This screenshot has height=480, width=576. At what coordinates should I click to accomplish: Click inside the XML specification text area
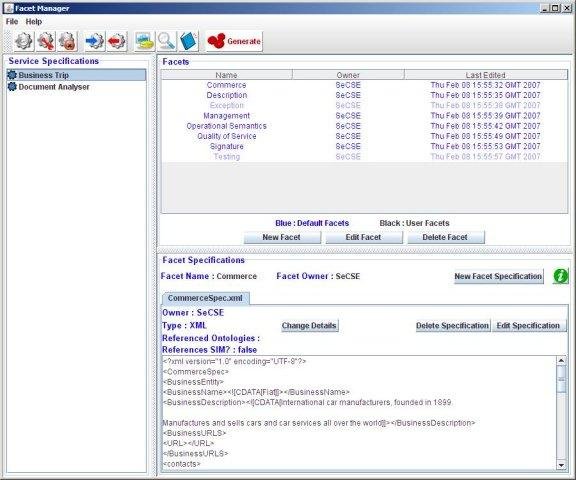click(359, 413)
